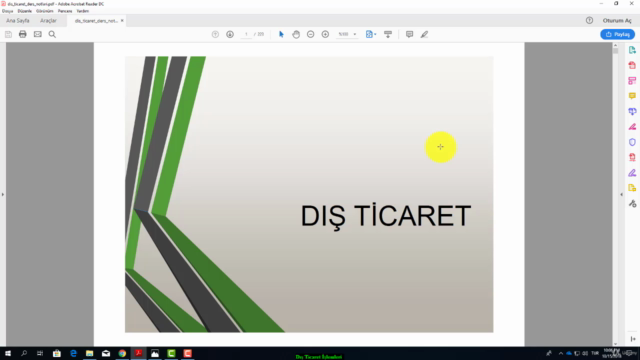Open the Help question mark icon

[x=589, y=20]
